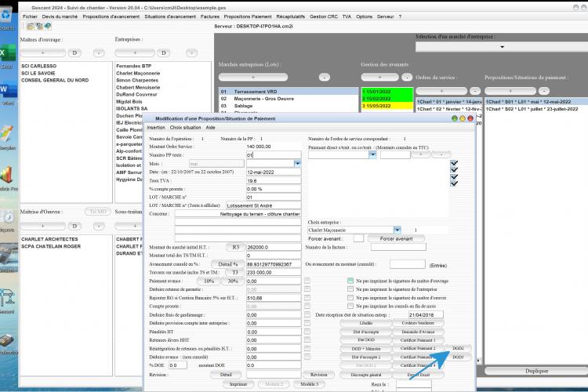Click the + button under Marchés entreprises (Lots)

pyautogui.click(x=253, y=78)
